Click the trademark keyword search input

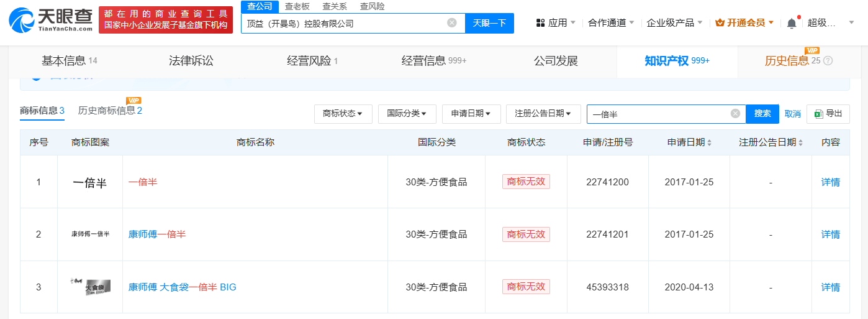coord(658,114)
